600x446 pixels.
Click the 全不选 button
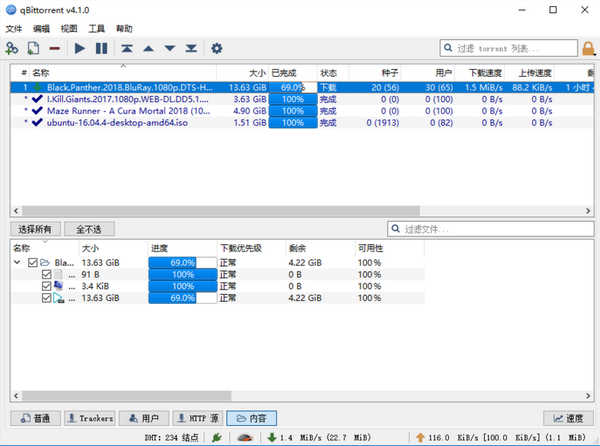pyautogui.click(x=89, y=229)
